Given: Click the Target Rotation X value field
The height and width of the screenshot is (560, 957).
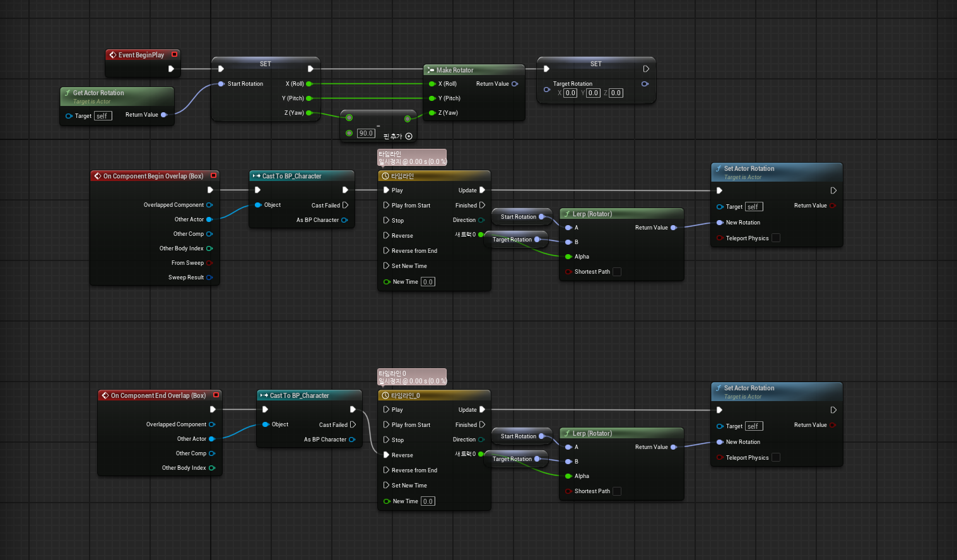Looking at the screenshot, I should pos(570,93).
